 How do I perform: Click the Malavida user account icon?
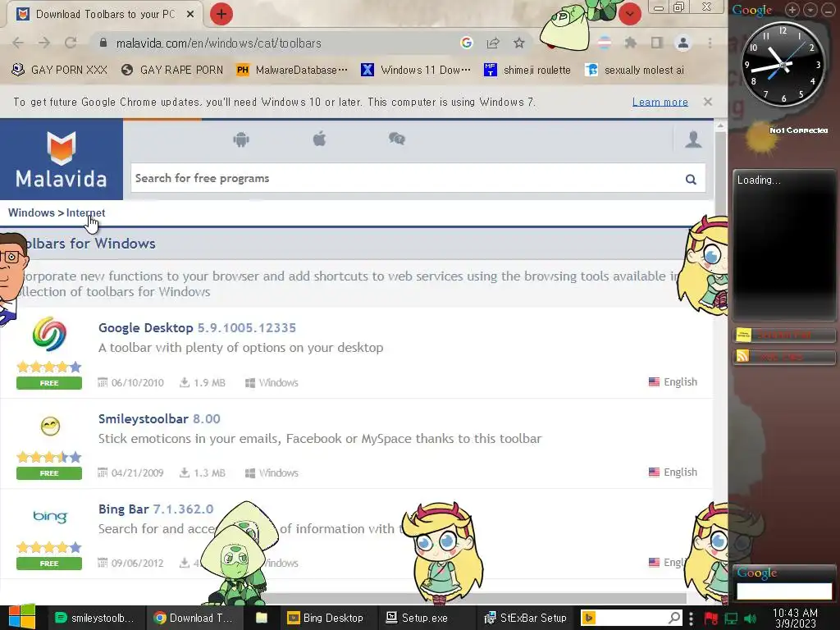click(x=693, y=139)
